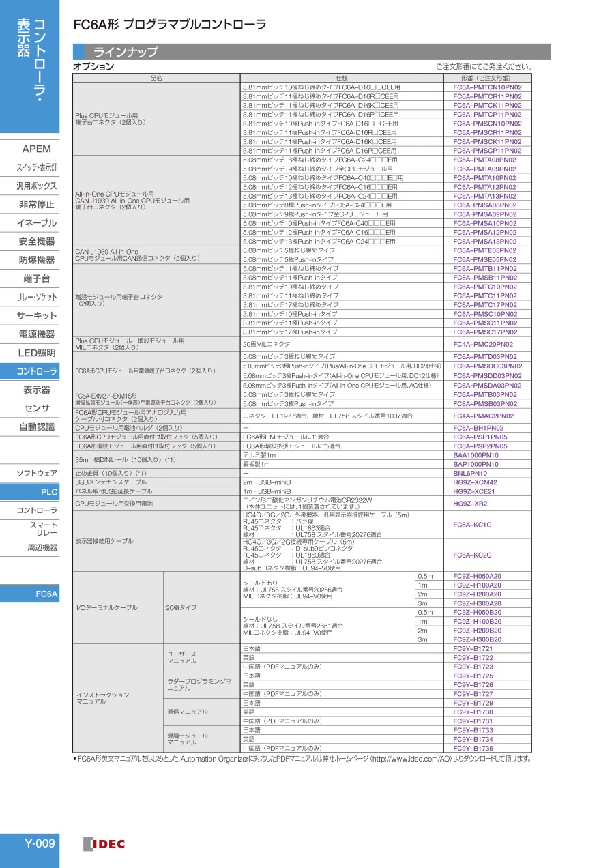Select the APEM sidebar tab

click(36, 149)
